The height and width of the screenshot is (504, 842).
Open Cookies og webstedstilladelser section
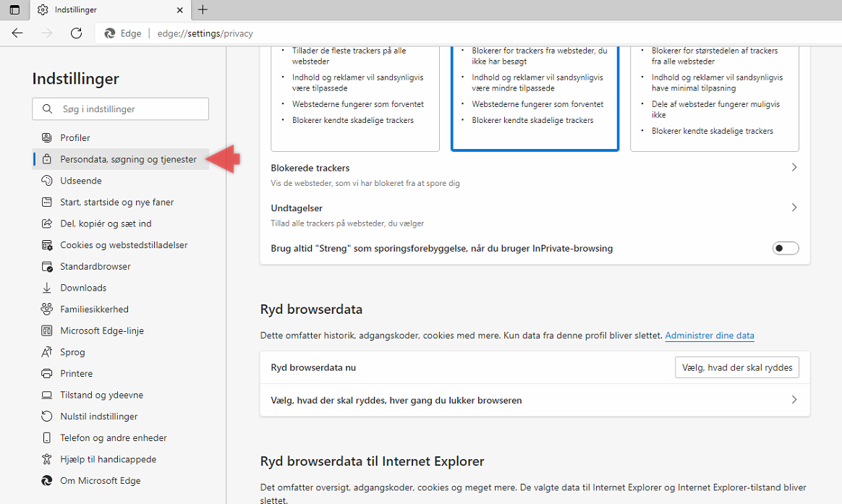[120, 244]
